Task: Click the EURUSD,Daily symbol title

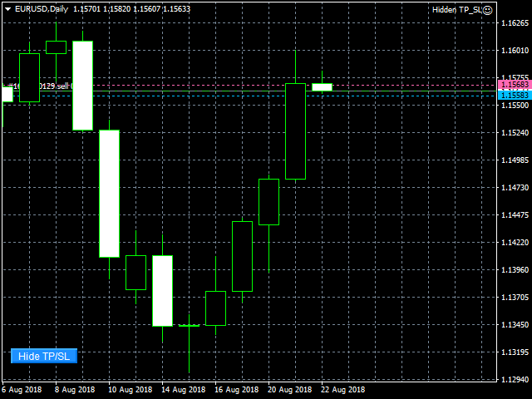Action: pos(42,9)
